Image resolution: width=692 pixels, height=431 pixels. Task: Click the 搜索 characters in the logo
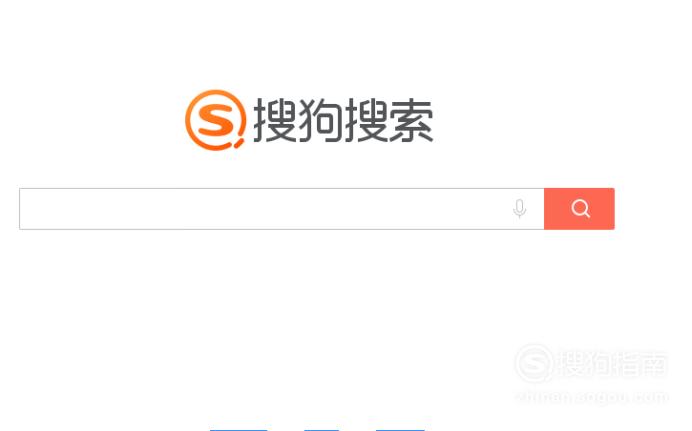(x=388, y=120)
